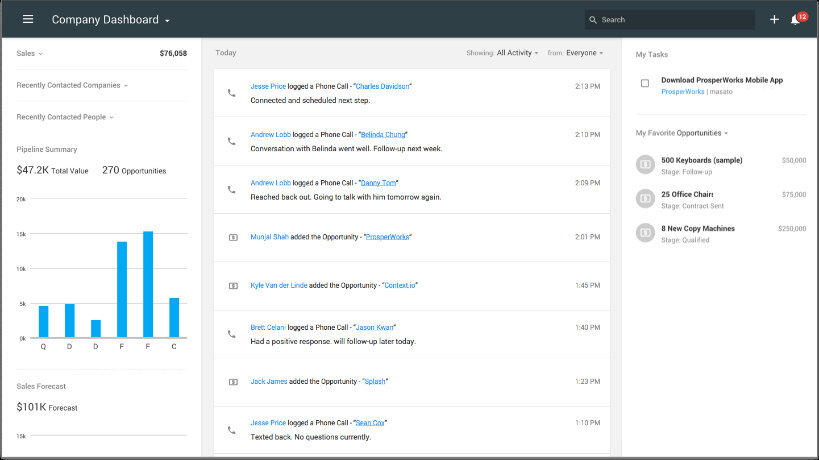Image resolution: width=819 pixels, height=460 pixels.
Task: Expand Recently Contacted People section
Action: click(x=65, y=117)
